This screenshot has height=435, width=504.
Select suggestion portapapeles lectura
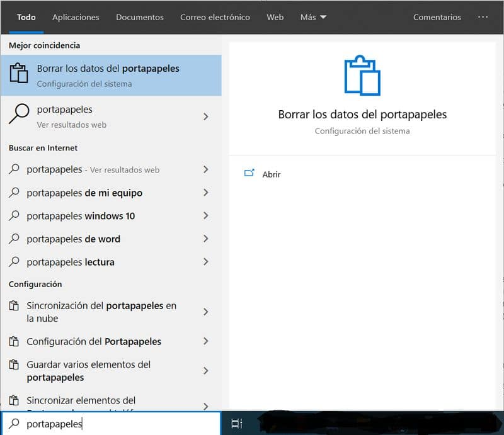click(x=112, y=262)
